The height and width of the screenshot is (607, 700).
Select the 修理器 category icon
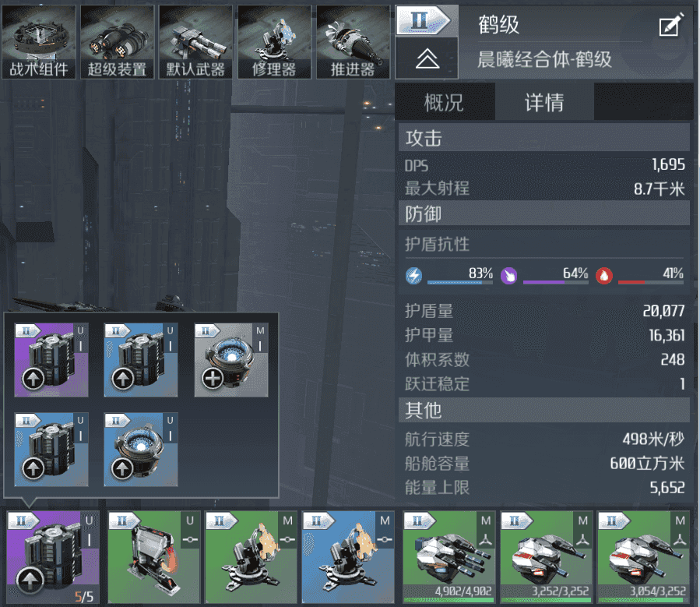(x=274, y=42)
